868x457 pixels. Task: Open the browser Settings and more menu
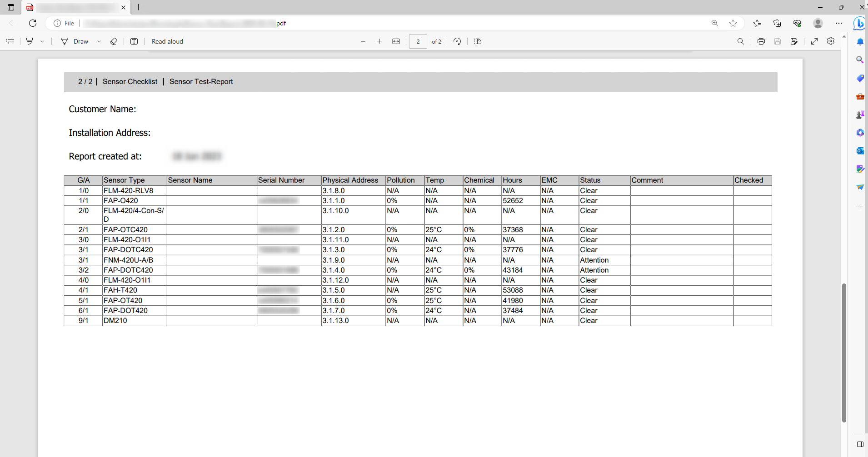click(x=838, y=23)
